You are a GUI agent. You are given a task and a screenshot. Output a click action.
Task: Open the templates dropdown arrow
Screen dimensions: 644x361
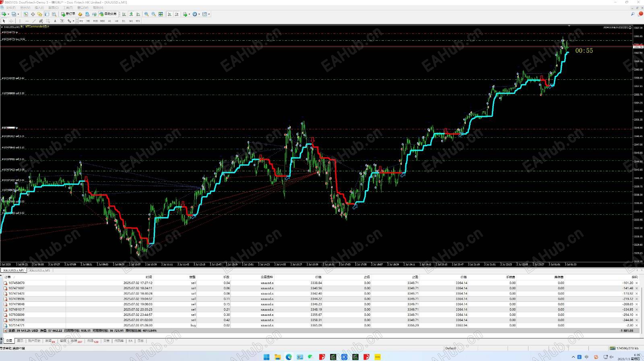point(209,14)
